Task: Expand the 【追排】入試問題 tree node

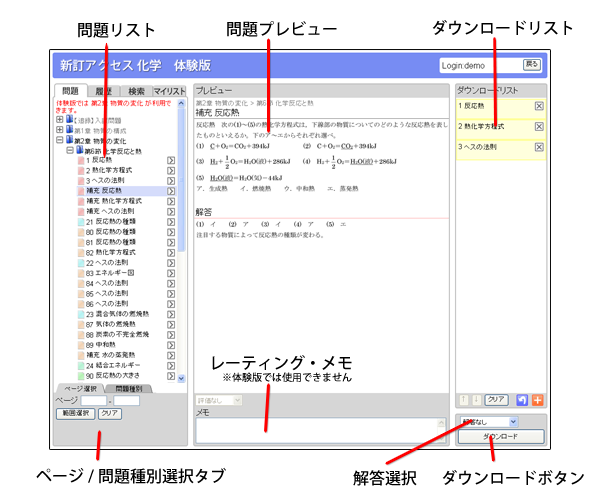Action: click(x=60, y=119)
